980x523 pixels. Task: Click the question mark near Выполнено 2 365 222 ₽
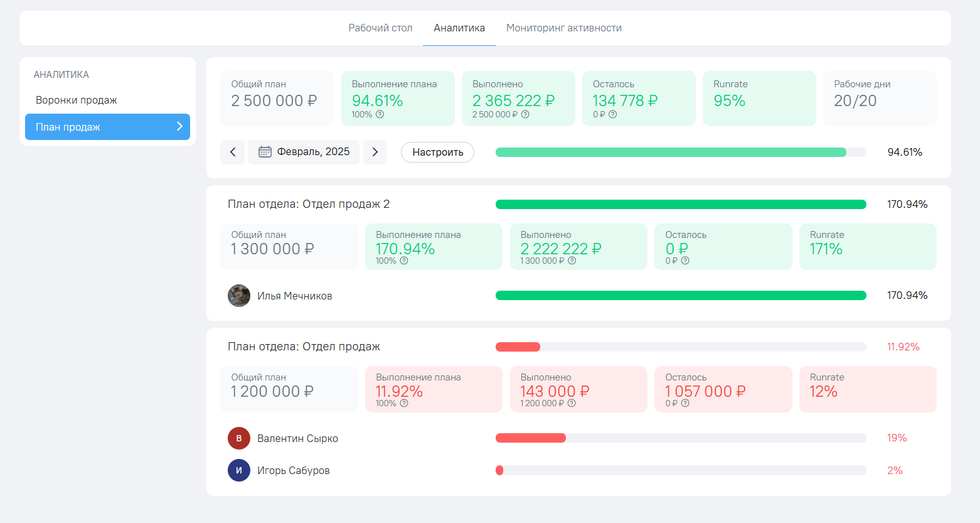coord(527,115)
